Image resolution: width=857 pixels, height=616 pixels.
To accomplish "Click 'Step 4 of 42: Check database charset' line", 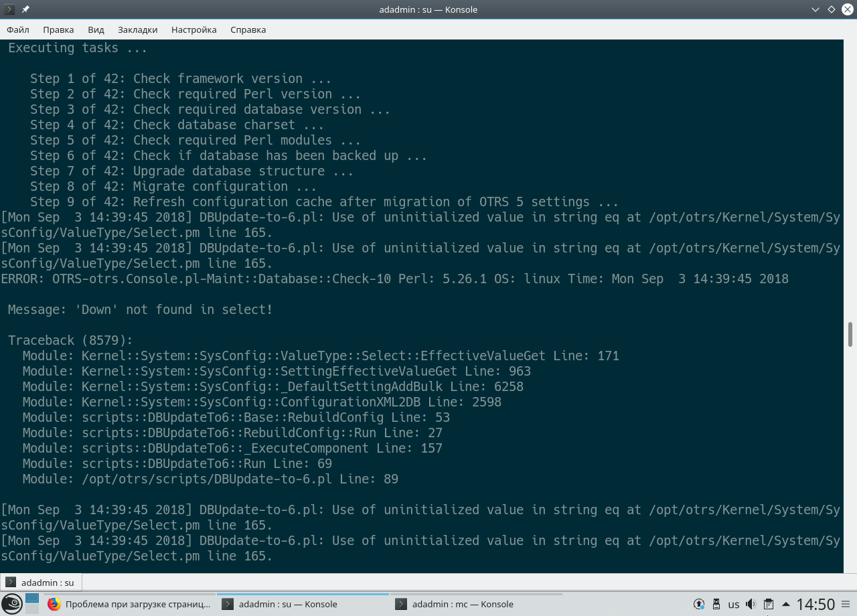I will 177,125.
